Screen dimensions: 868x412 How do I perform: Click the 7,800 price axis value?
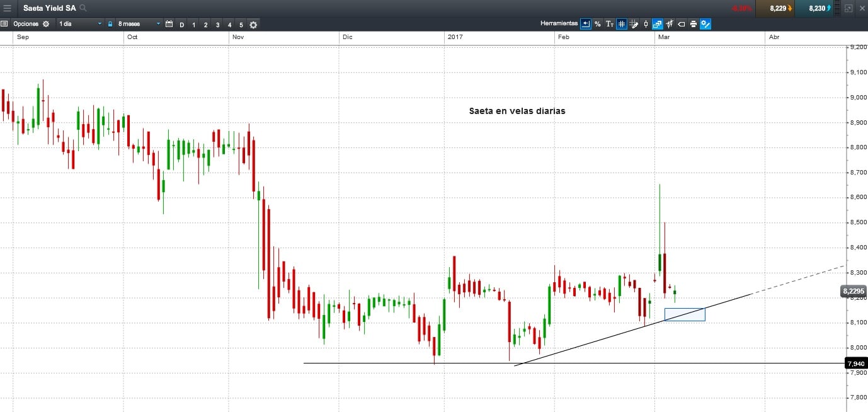click(x=859, y=398)
